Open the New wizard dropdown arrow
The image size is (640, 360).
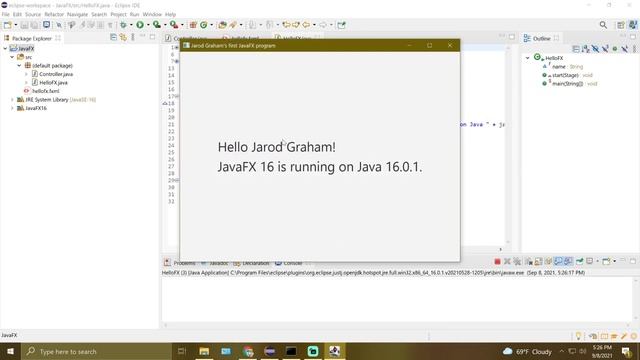16,25
